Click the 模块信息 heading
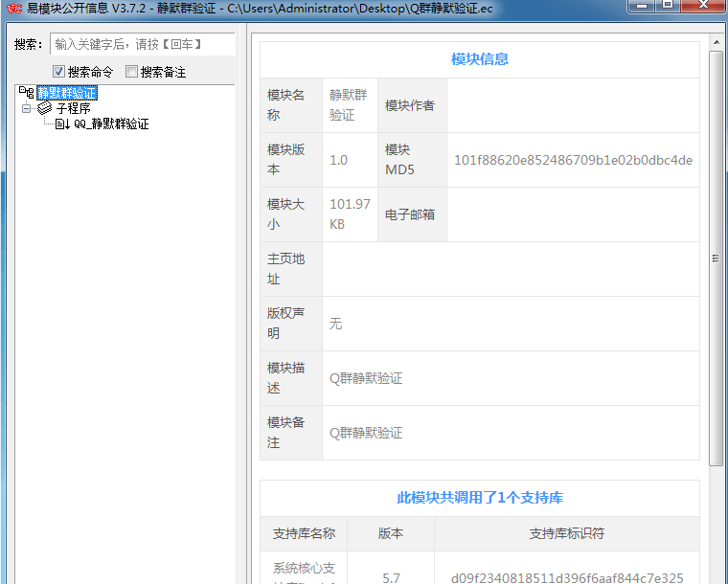The width and height of the screenshot is (728, 584). (x=480, y=59)
